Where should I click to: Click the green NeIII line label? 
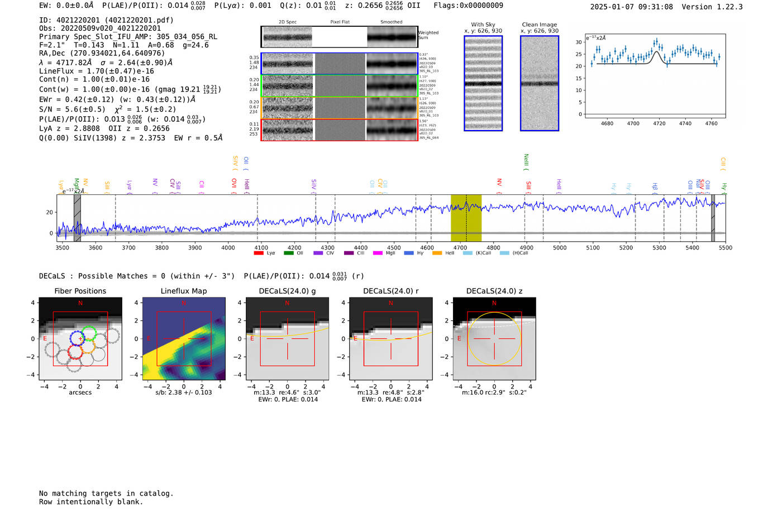526,162
